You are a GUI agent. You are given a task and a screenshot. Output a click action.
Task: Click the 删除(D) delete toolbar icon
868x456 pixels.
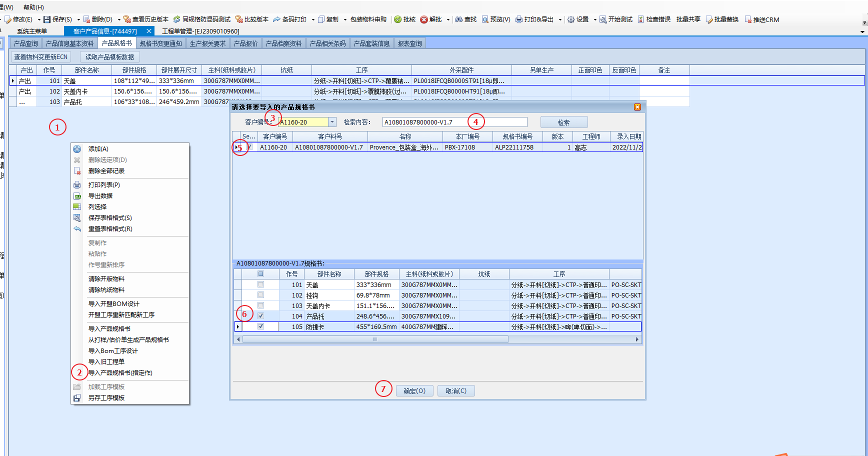[x=86, y=19]
